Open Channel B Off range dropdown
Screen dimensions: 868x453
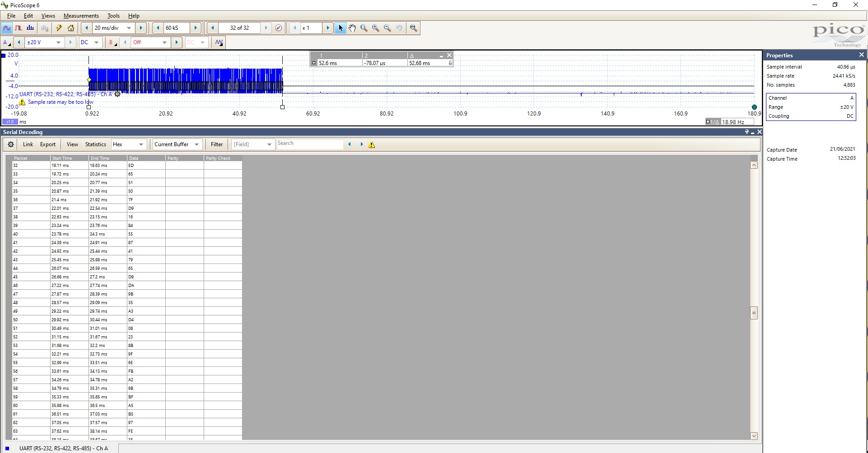click(x=164, y=42)
